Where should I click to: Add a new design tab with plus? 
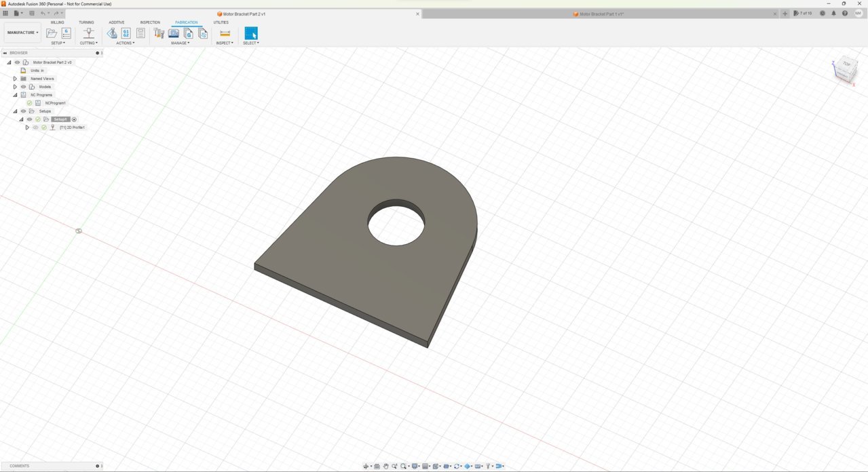pyautogui.click(x=785, y=14)
